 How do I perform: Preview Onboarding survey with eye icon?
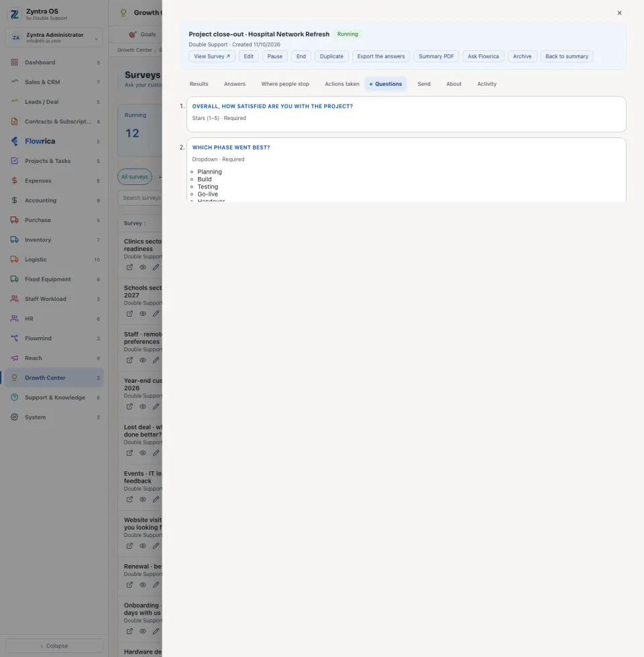(x=142, y=632)
